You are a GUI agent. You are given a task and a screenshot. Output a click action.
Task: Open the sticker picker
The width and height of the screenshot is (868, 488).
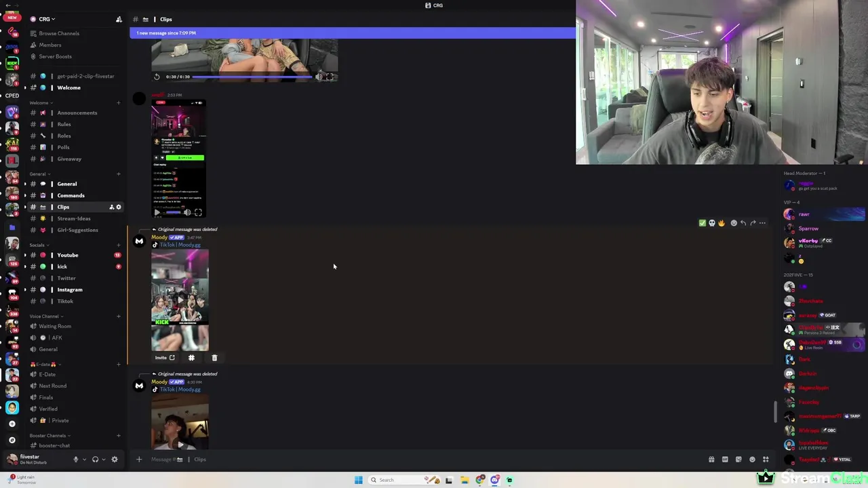738,460
